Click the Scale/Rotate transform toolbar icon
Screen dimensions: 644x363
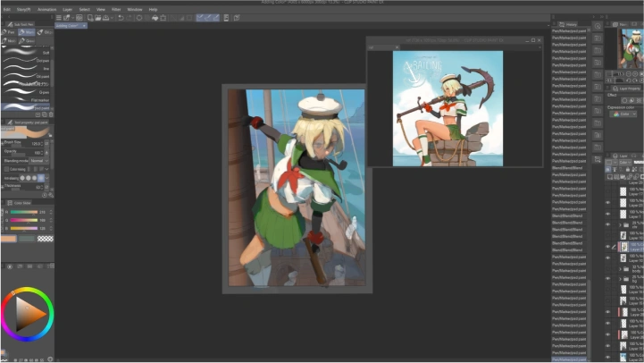[x=163, y=18]
